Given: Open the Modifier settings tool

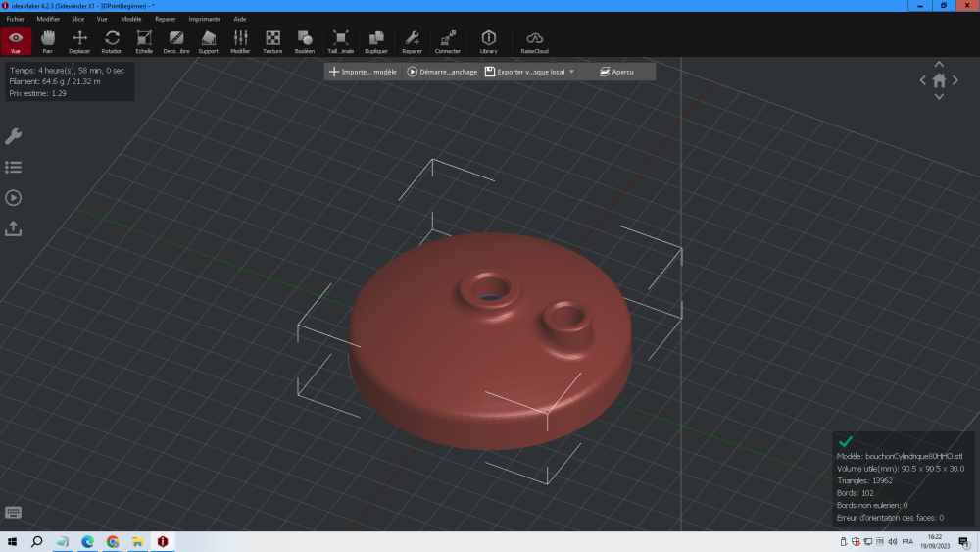Looking at the screenshot, I should pos(240,41).
